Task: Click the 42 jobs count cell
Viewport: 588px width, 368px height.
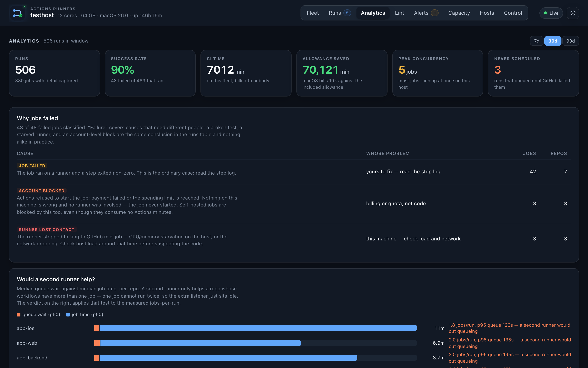Action: (x=533, y=172)
